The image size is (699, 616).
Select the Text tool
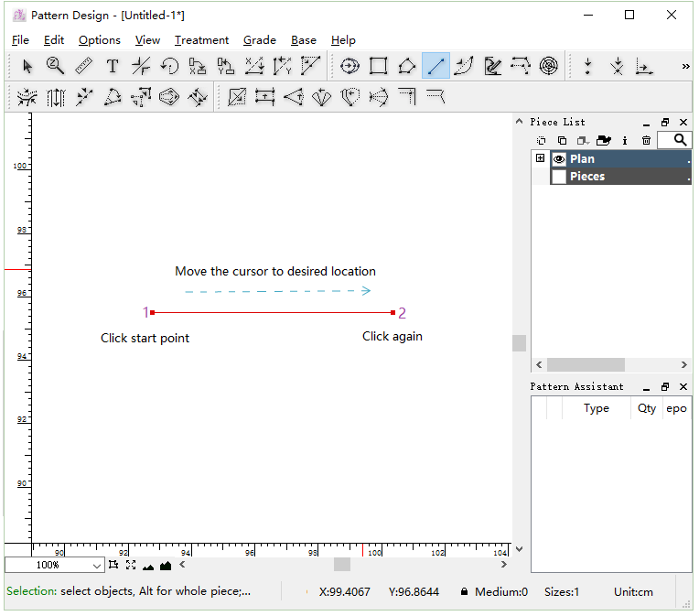112,66
